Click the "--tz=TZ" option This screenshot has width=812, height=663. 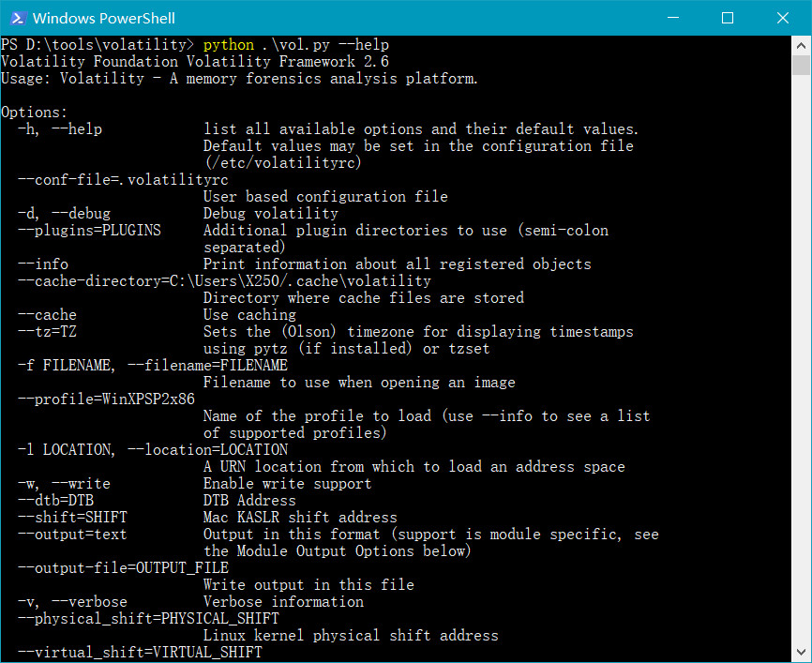point(47,332)
